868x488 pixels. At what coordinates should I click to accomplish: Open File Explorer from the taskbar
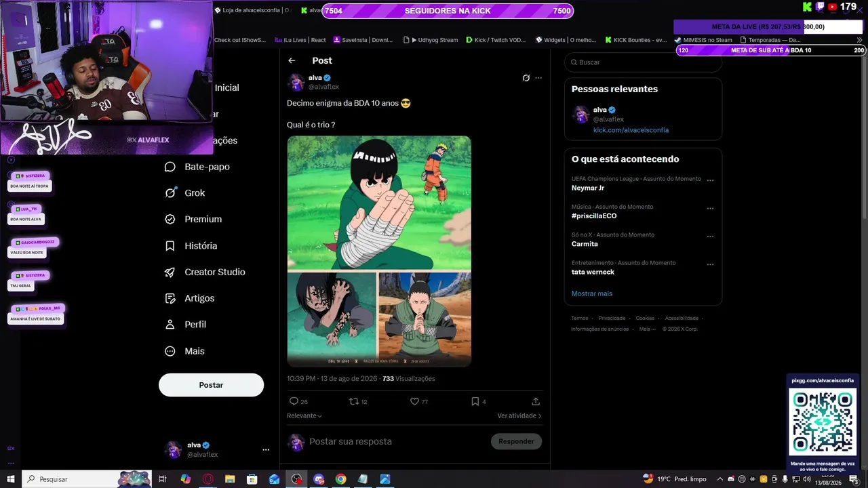tap(230, 479)
